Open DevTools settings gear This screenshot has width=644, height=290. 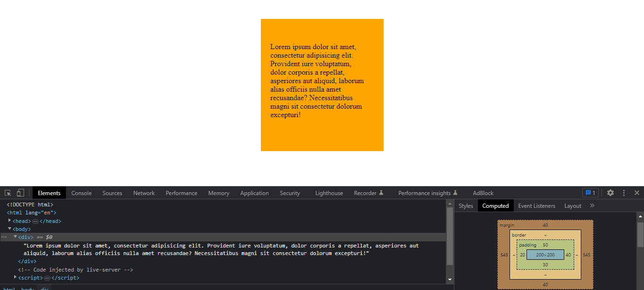tap(611, 193)
